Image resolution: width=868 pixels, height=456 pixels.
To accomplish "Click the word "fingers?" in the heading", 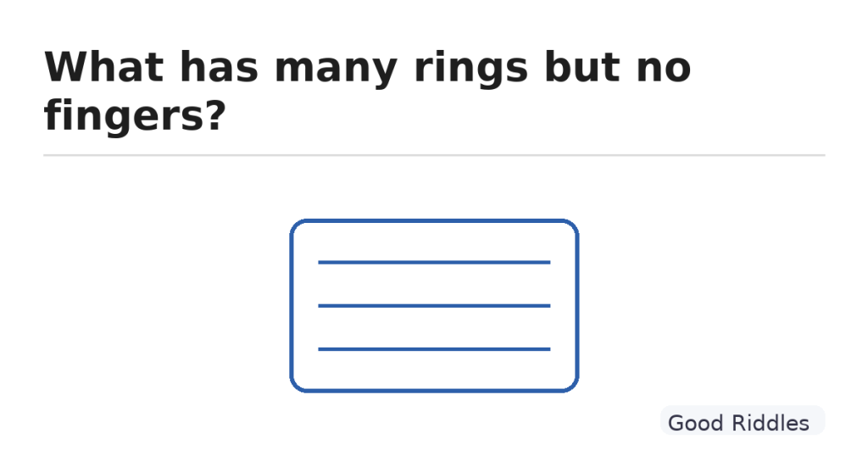I will click(x=134, y=116).
